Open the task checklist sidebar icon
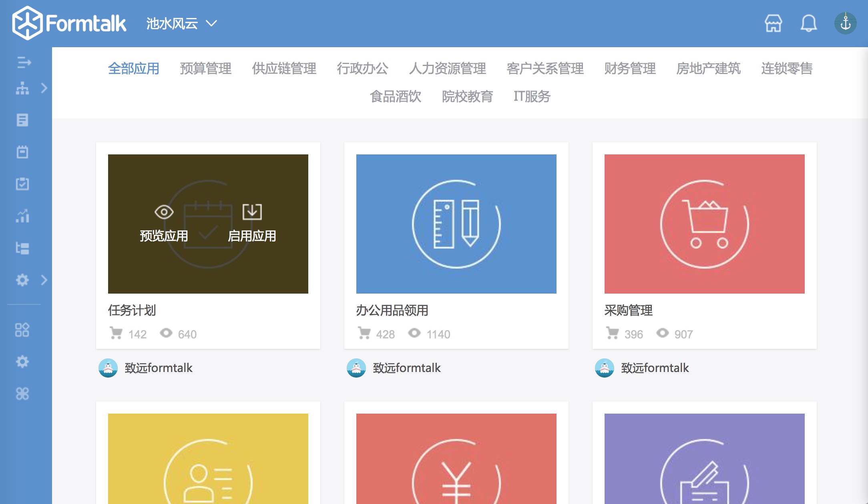The image size is (868, 504). [22, 184]
